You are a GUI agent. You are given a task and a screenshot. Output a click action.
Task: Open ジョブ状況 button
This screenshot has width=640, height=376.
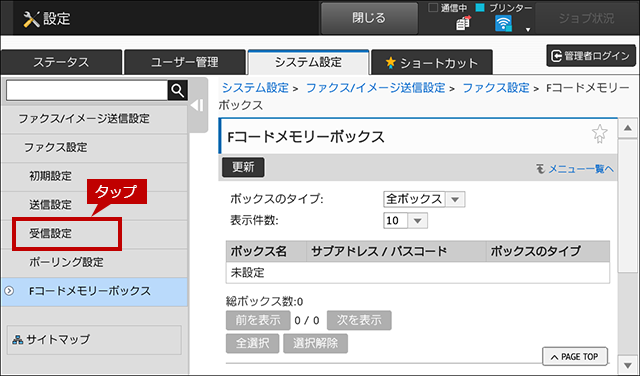pos(586,18)
